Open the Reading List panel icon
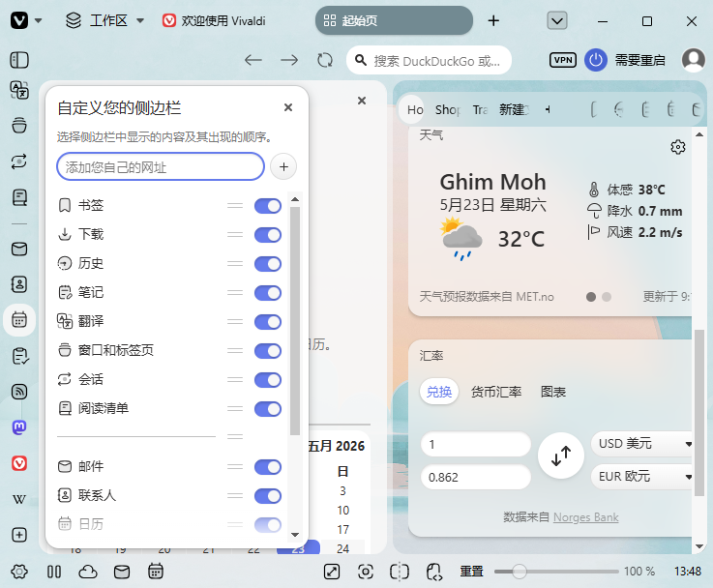713x588 pixels. pyautogui.click(x=19, y=197)
